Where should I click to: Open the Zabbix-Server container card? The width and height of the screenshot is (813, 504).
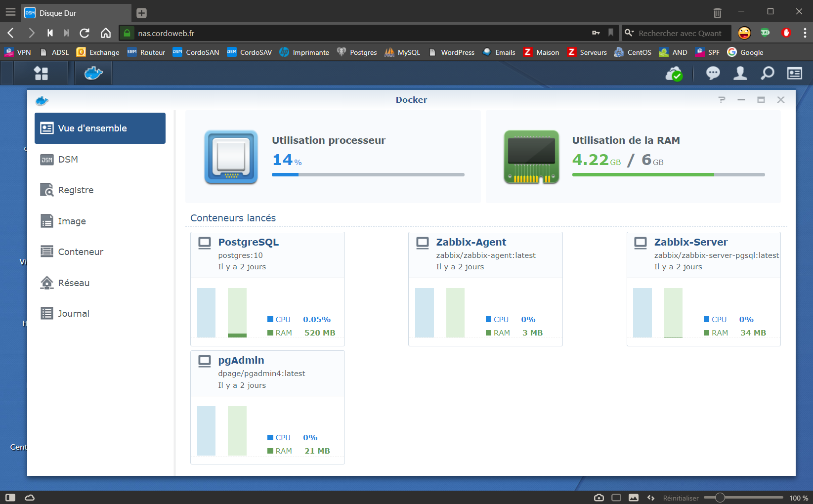point(704,289)
